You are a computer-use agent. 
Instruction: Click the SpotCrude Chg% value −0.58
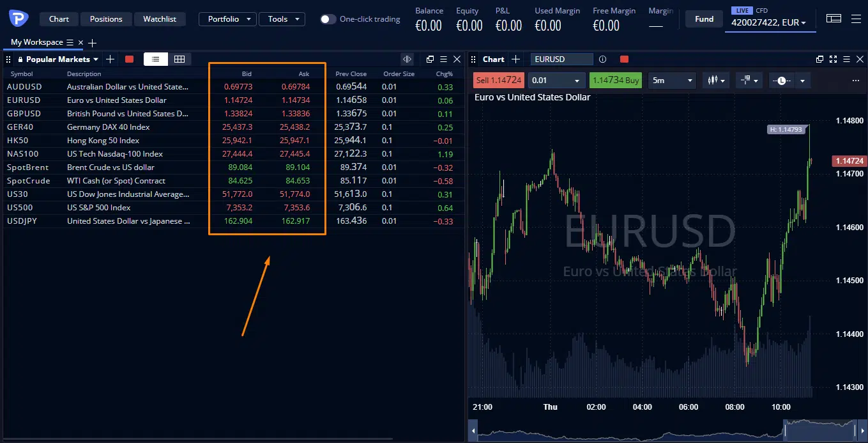(x=443, y=181)
